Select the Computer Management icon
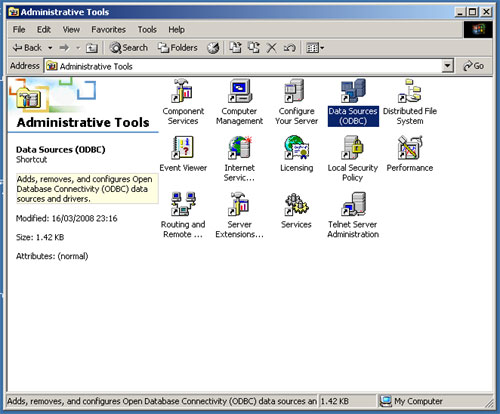 (x=239, y=91)
